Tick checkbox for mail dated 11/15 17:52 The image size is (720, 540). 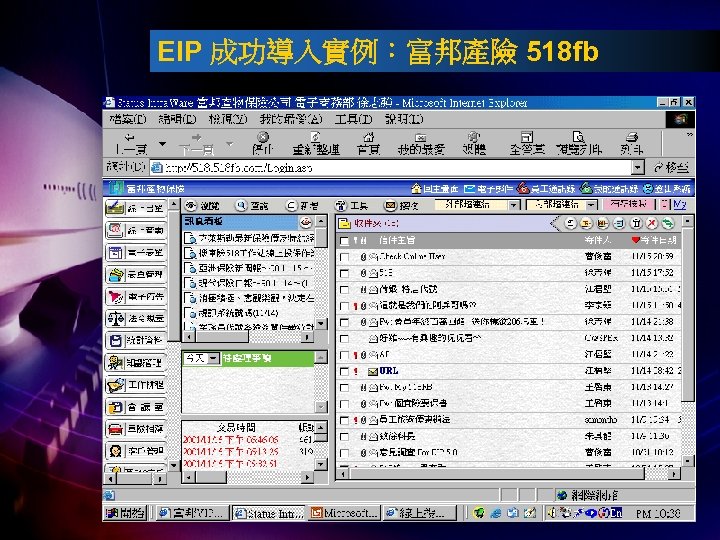344,273
